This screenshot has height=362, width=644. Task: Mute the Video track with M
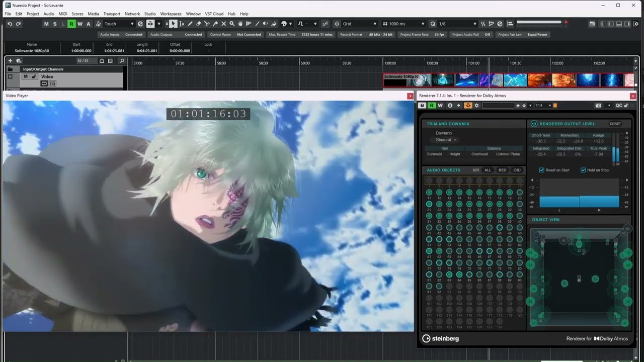pos(25,76)
